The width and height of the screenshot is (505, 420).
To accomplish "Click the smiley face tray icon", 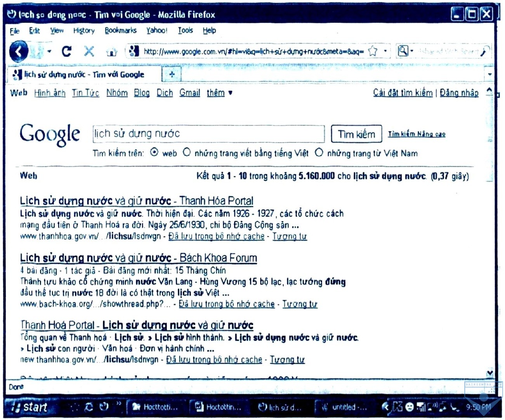I will tap(410, 407).
